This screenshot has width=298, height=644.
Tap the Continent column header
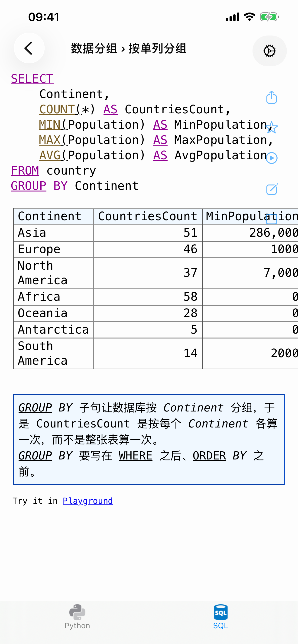pyautogui.click(x=54, y=216)
